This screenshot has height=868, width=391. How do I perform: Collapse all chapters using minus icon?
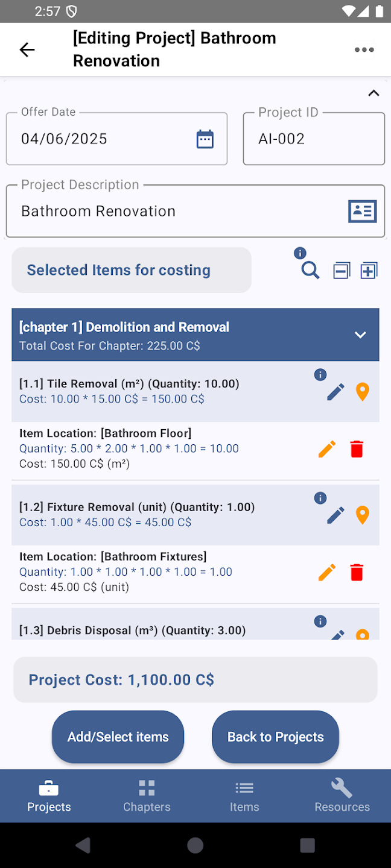(341, 270)
